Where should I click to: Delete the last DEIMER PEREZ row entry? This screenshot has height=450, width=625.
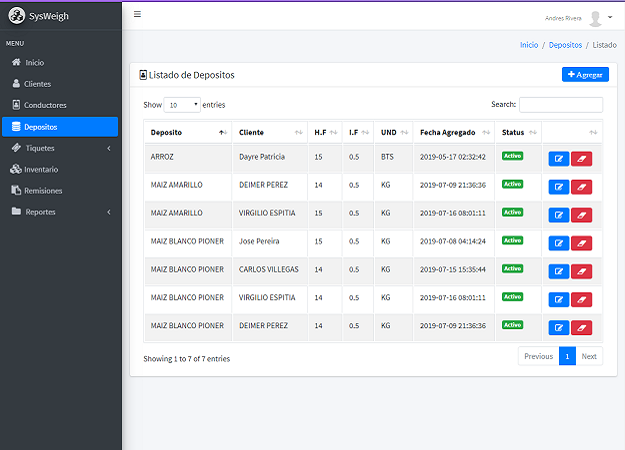pyautogui.click(x=581, y=327)
